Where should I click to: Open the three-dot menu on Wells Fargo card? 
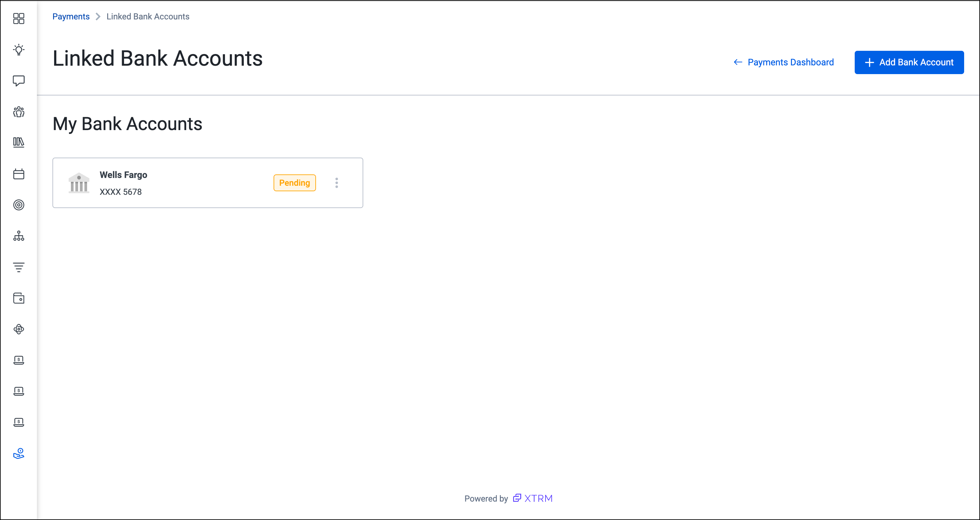point(337,183)
